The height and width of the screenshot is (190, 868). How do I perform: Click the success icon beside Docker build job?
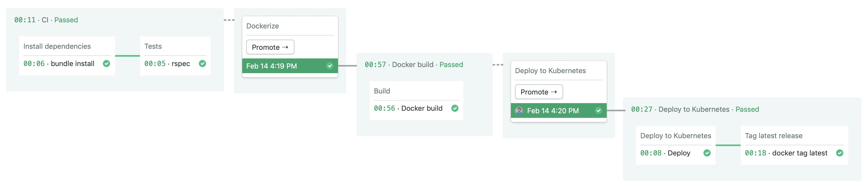[455, 108]
